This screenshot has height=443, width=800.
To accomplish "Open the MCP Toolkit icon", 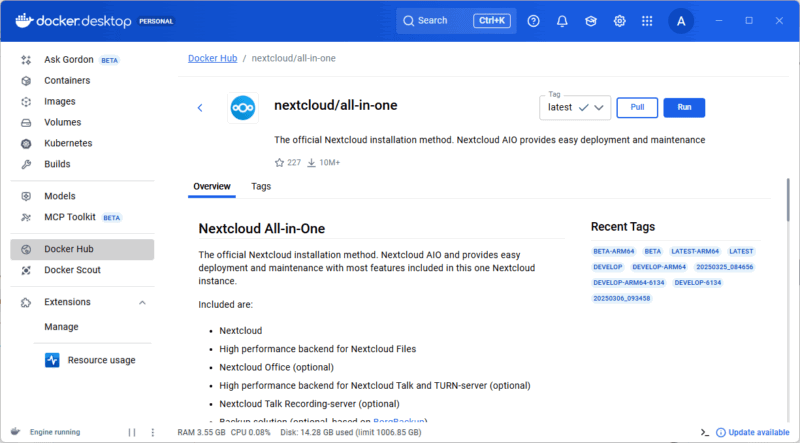I will pos(26,217).
